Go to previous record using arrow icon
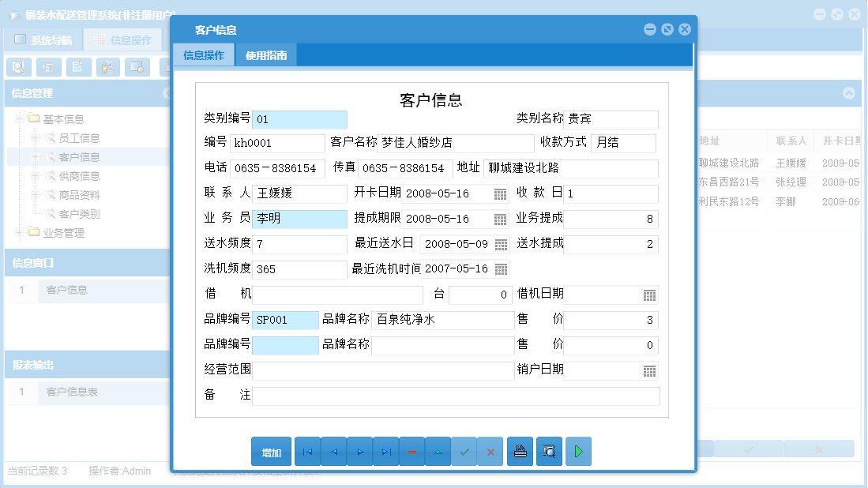The image size is (868, 488). click(x=333, y=451)
